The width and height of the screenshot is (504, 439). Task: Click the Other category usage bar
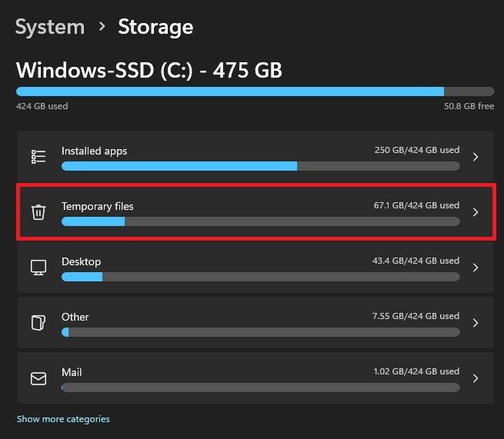point(261,332)
